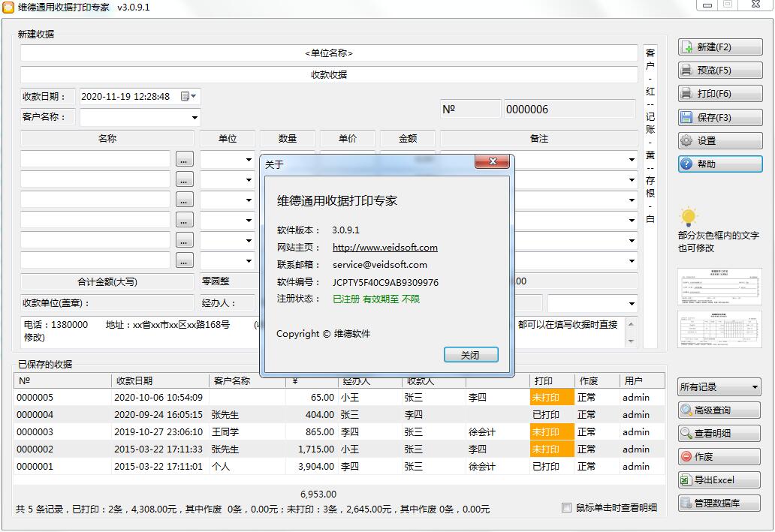The image size is (775, 532).
Task: Click sixth row item browse ... button
Action: 184,261
